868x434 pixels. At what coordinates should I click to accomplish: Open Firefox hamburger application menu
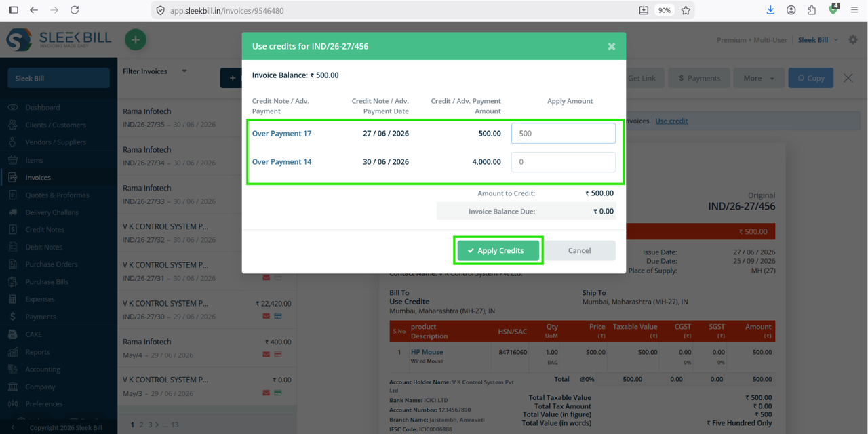[x=855, y=10]
